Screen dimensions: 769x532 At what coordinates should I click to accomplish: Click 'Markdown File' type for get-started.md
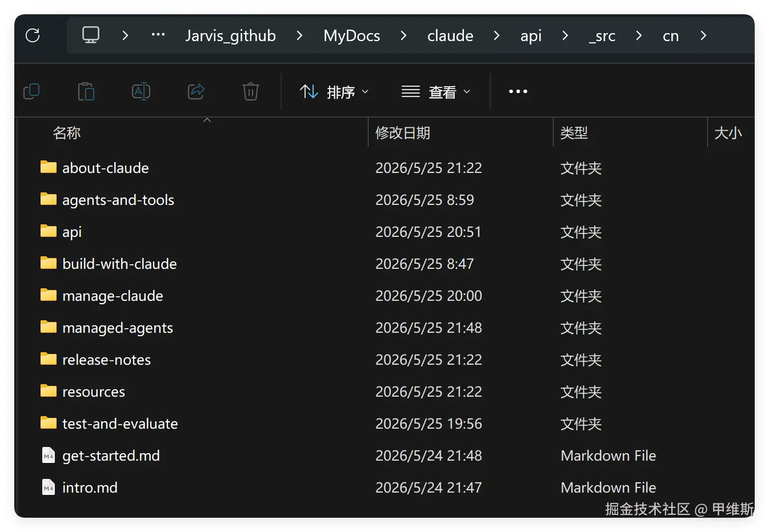click(608, 456)
